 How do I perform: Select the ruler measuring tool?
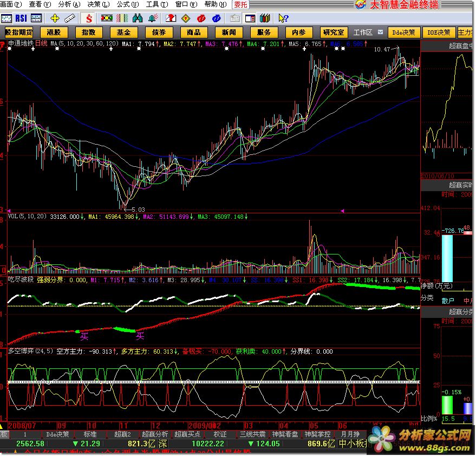[x=70, y=18]
